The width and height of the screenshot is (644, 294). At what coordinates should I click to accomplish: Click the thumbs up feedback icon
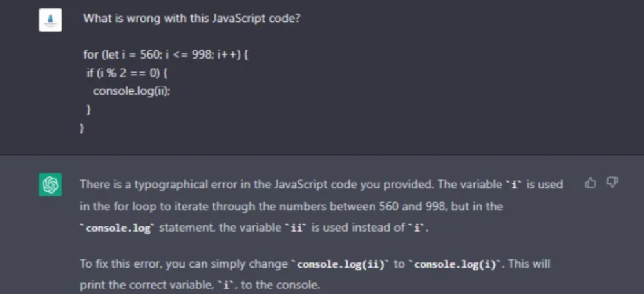click(x=590, y=183)
